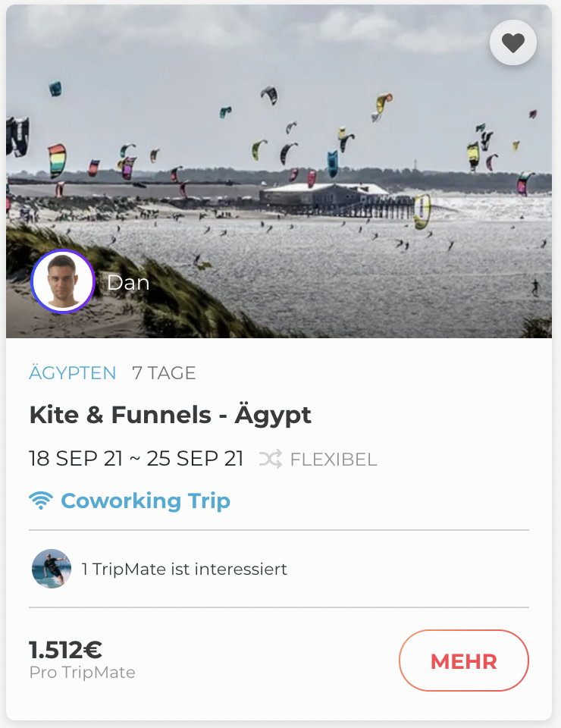Click the 7 TAGE duration label
This screenshot has width=561, height=728.
click(x=164, y=373)
